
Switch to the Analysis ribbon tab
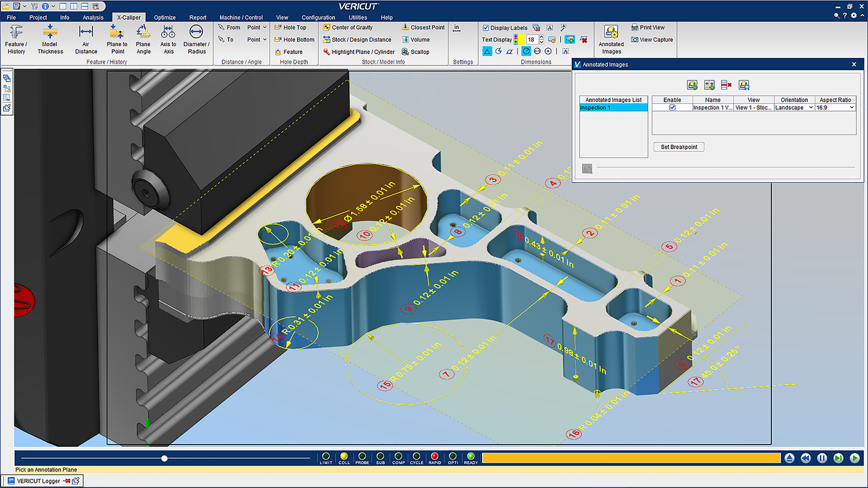[x=93, y=17]
